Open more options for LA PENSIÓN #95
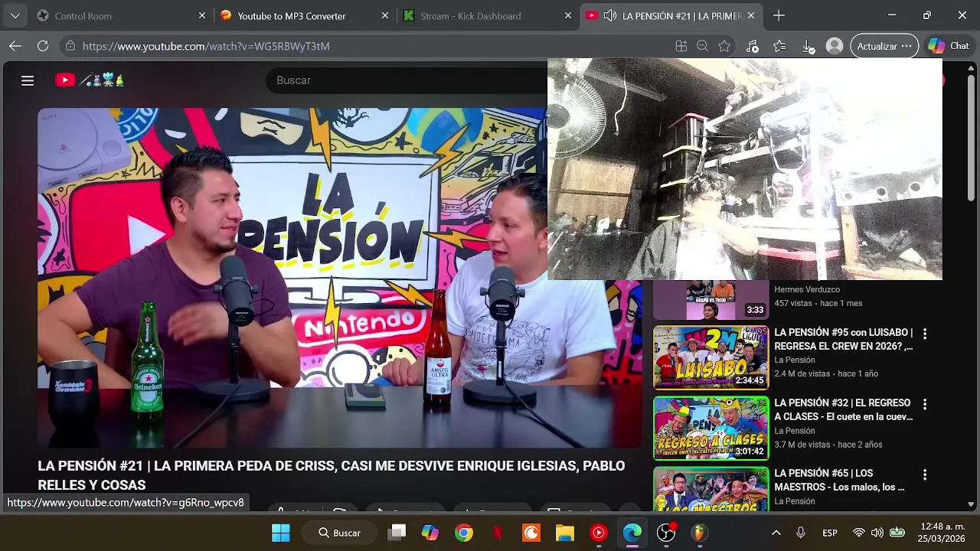This screenshot has height=551, width=980. [x=924, y=334]
